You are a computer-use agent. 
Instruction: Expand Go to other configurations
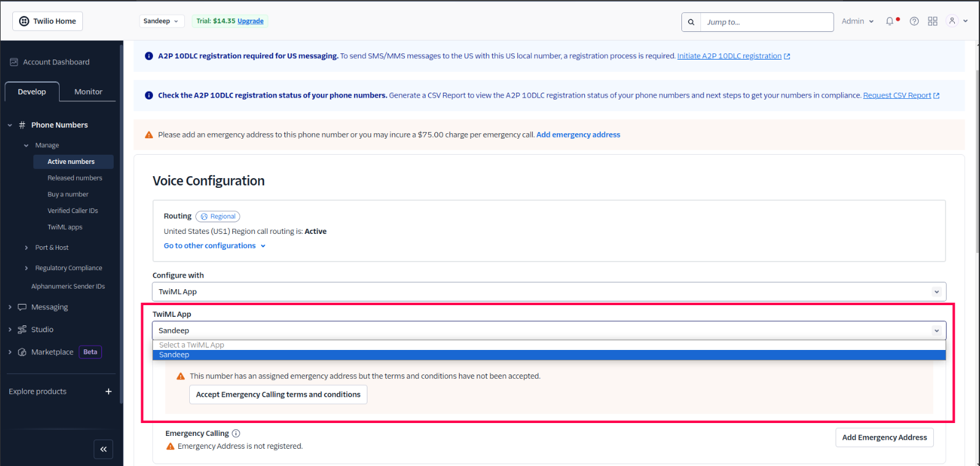point(214,246)
